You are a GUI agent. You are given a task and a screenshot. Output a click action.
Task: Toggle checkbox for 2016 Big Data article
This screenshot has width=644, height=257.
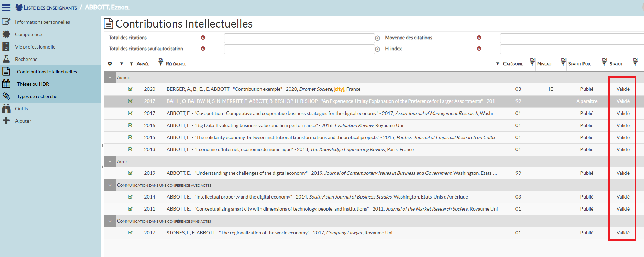[x=130, y=125]
